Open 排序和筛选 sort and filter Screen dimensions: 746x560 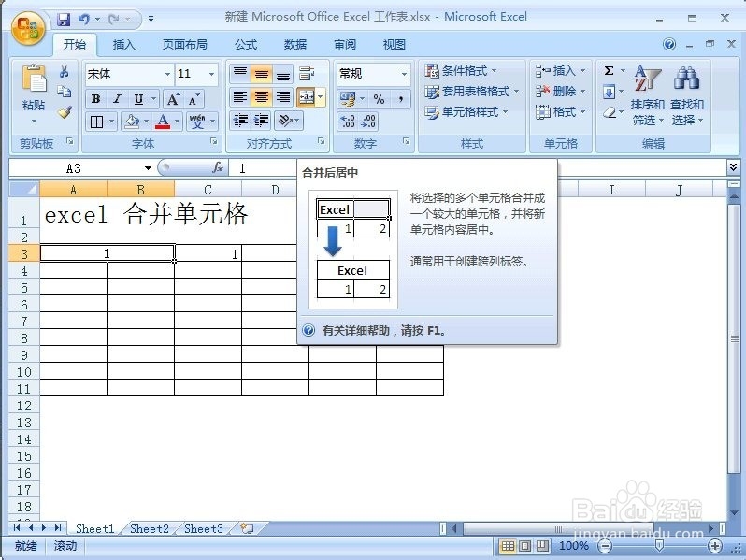(x=647, y=95)
